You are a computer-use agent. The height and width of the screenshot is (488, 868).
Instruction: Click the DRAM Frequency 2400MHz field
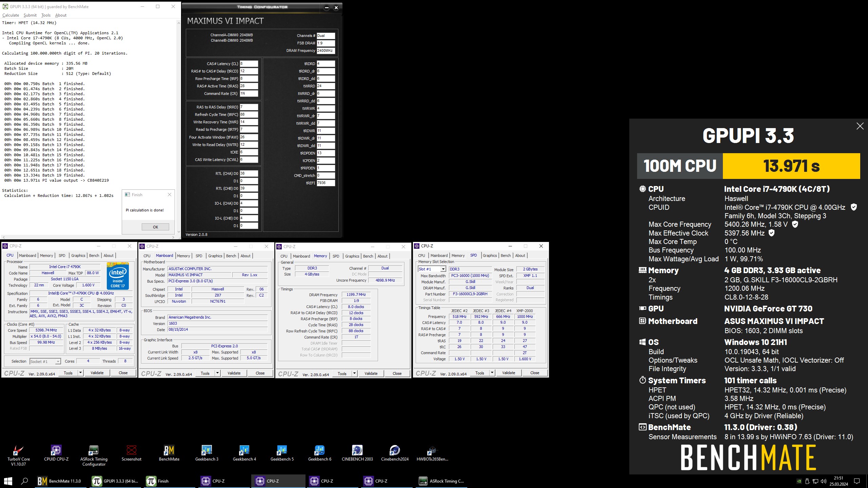tap(326, 50)
